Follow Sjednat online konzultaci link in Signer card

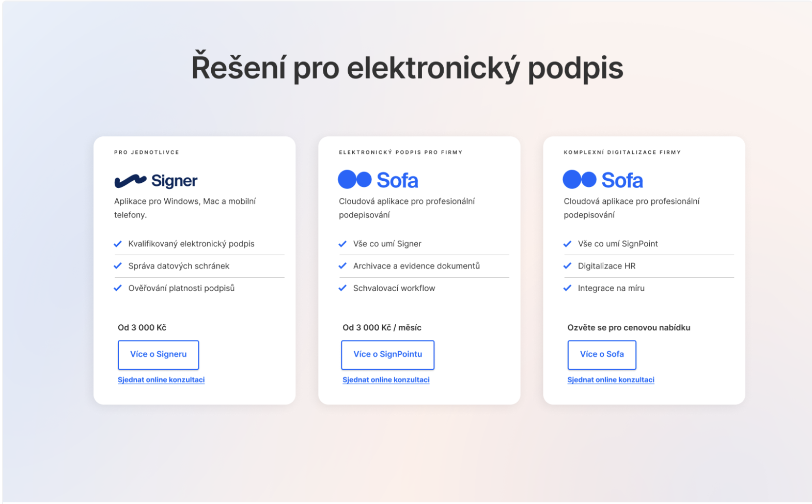point(161,380)
